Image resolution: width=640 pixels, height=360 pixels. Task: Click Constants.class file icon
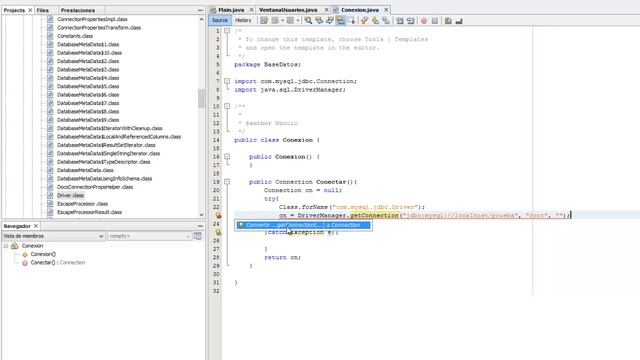pyautogui.click(x=50, y=36)
